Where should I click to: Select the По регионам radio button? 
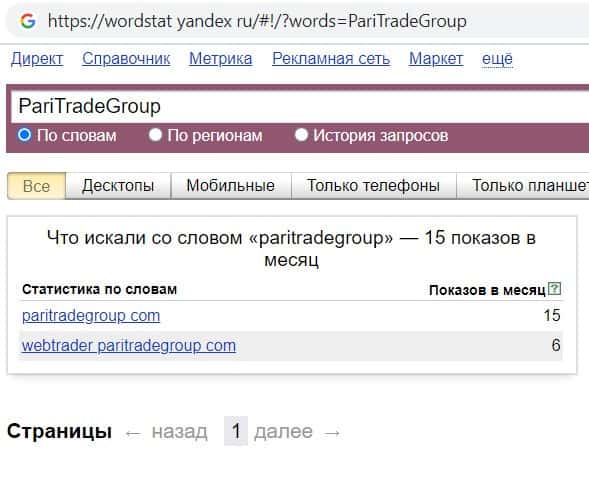pyautogui.click(x=155, y=134)
